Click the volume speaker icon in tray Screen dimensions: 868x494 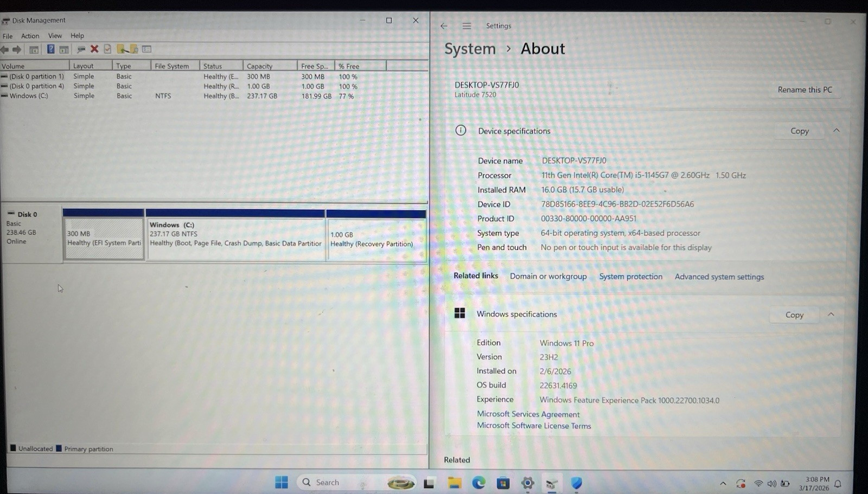pyautogui.click(x=771, y=483)
